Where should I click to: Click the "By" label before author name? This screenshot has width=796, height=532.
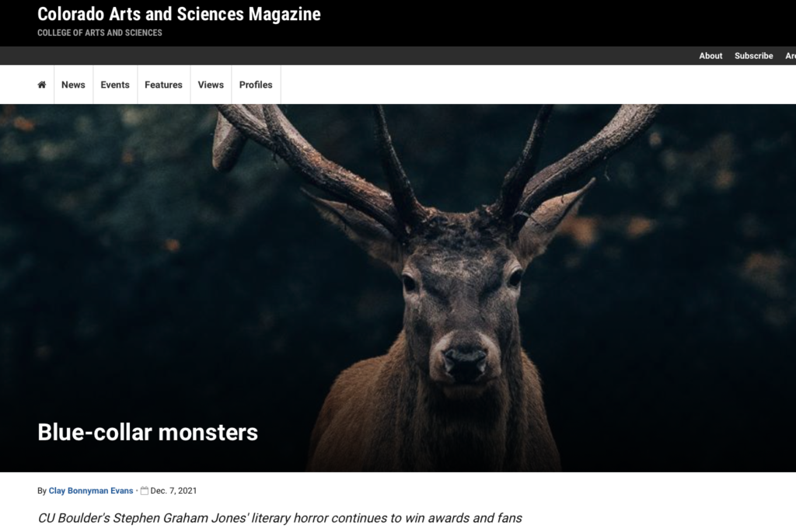point(42,491)
